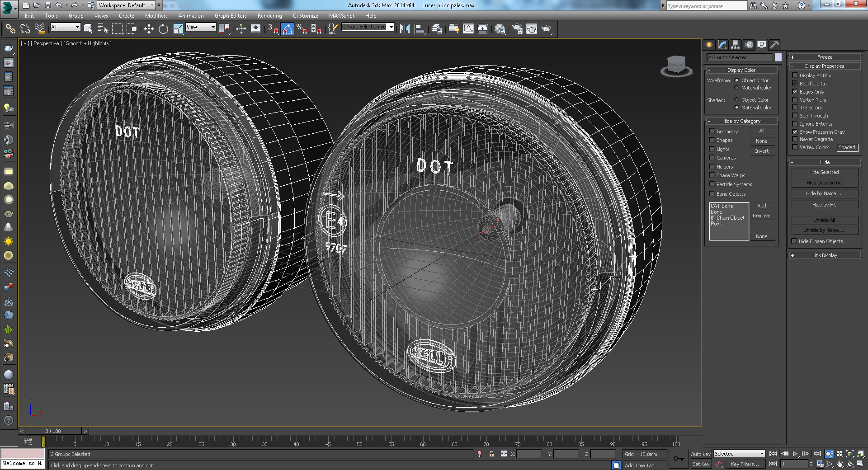Enable the Display as Box checkbox

point(795,75)
